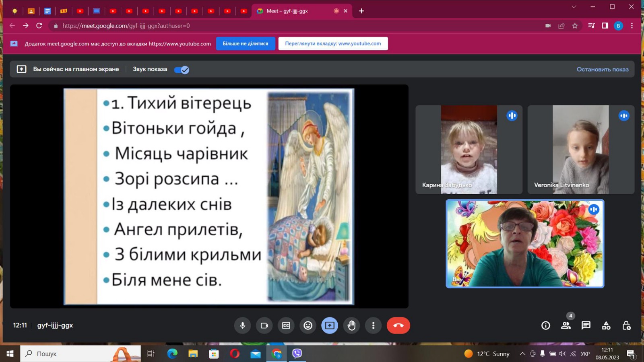
Task: Open File Explorer from taskbar
Action: (x=193, y=354)
